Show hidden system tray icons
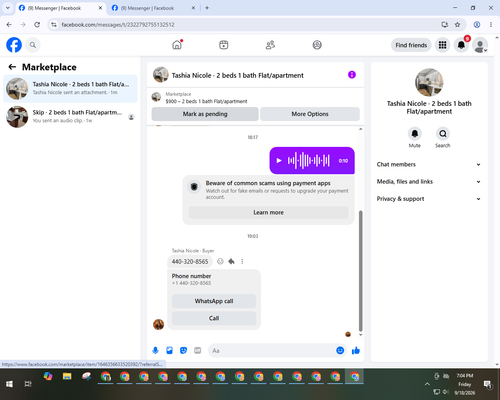500x400 pixels. tap(427, 384)
